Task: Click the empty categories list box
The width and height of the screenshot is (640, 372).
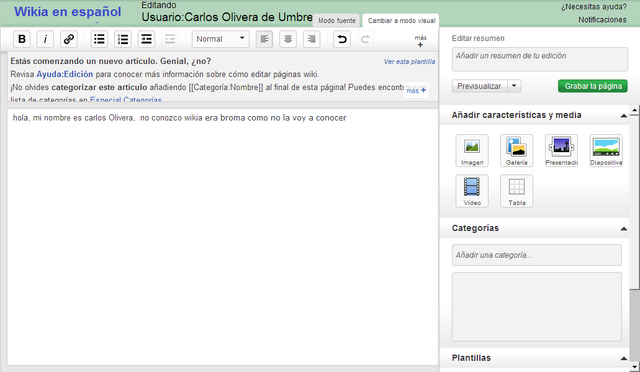Action: coord(537,307)
